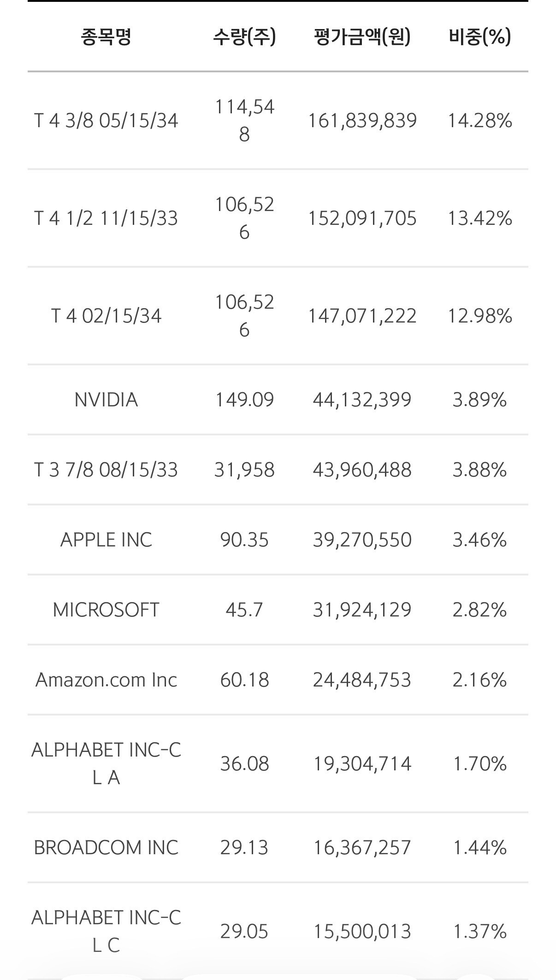Select the 비중(%) column header

480,37
